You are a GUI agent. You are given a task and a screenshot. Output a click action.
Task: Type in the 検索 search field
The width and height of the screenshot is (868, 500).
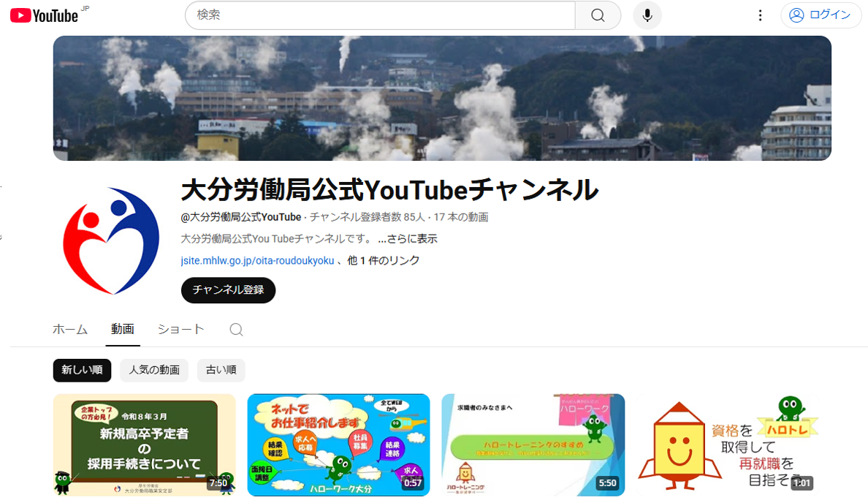[380, 15]
